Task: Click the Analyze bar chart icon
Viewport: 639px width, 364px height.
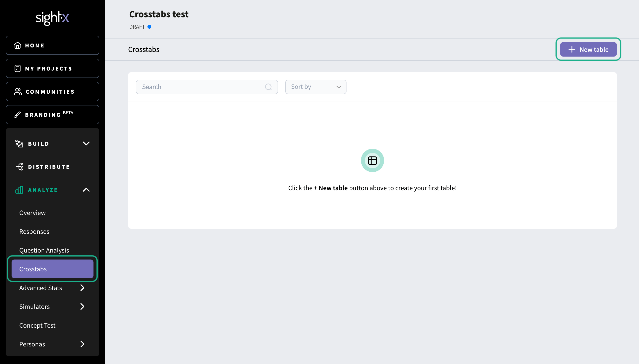Action: pyautogui.click(x=19, y=190)
